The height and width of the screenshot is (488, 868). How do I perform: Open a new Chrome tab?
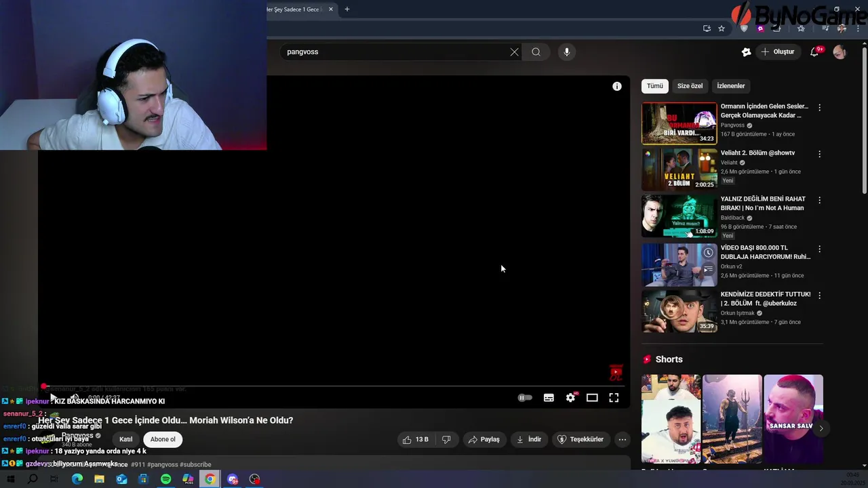click(347, 9)
